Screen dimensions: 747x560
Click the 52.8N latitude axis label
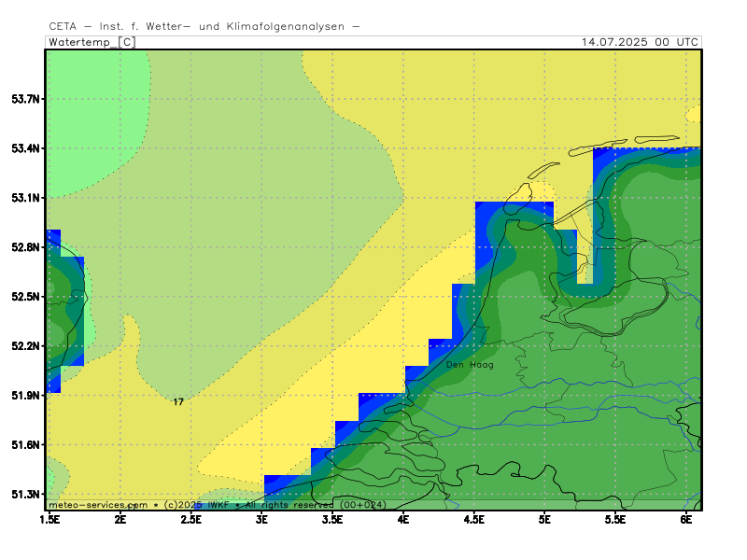pyautogui.click(x=26, y=247)
